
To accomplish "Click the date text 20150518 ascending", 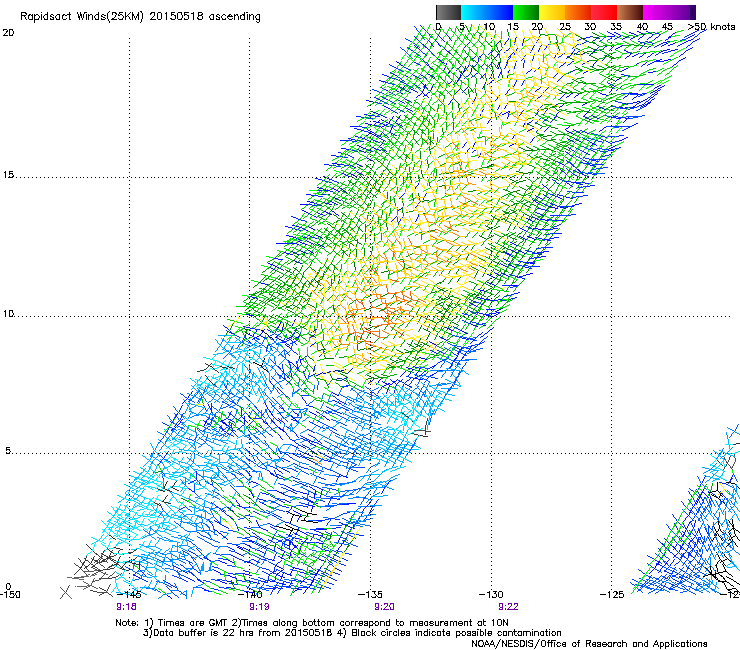I will (x=205, y=17).
